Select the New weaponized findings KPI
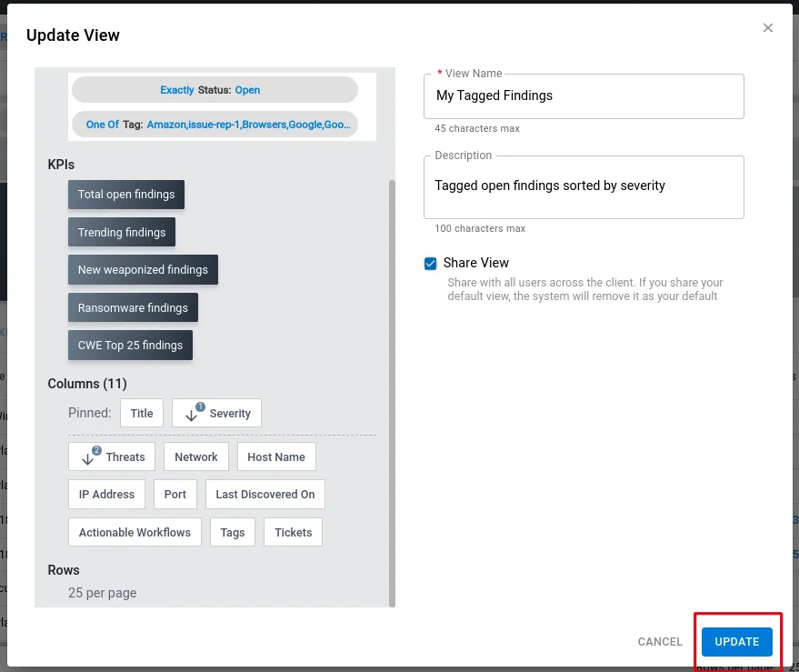This screenshot has width=799, height=672. click(144, 270)
